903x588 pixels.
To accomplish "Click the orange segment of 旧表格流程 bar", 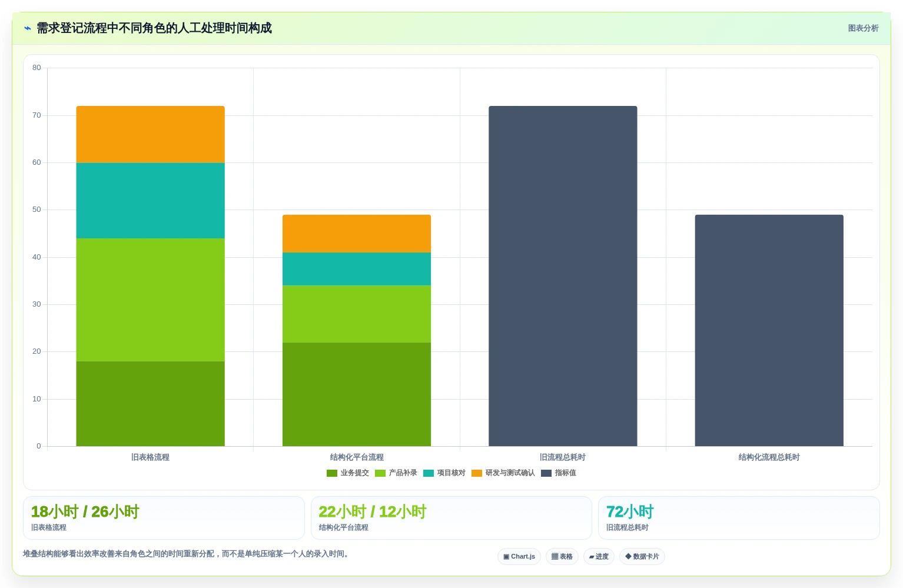I will (x=151, y=134).
